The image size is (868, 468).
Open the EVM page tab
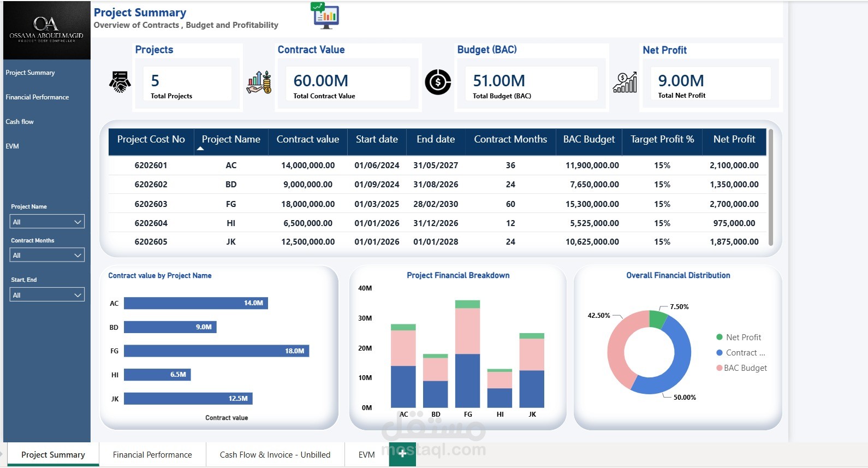pos(367,454)
